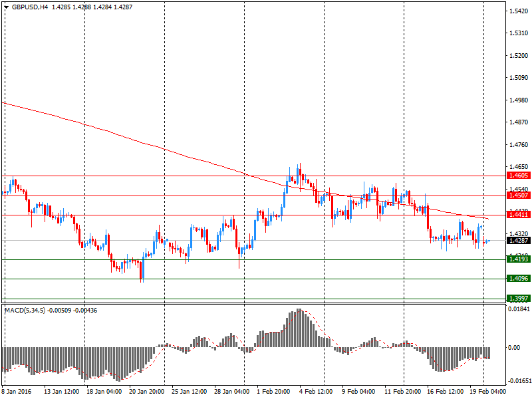Select the 1.3997 green support level label

click(519, 299)
